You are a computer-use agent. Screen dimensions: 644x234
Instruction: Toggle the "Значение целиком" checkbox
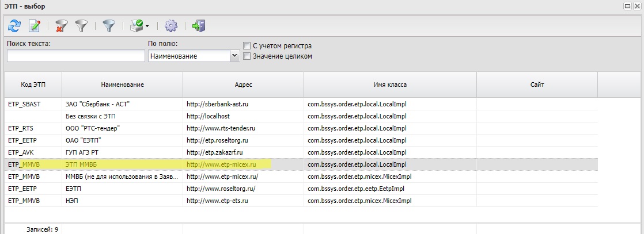click(x=247, y=56)
